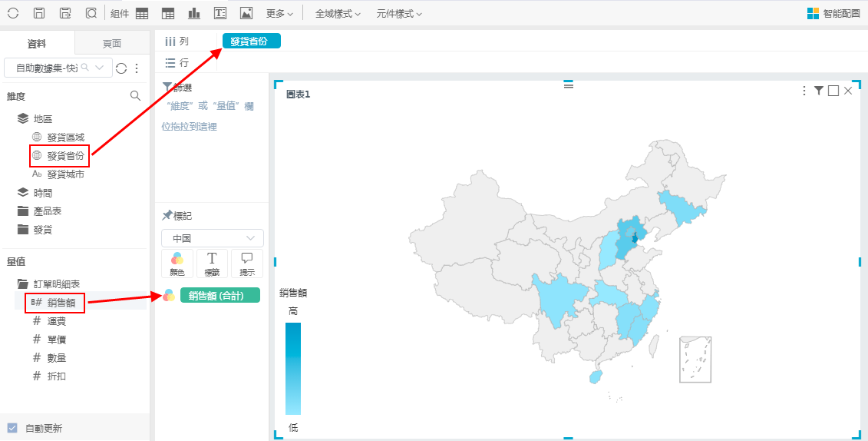The width and height of the screenshot is (868, 441).
Task: Open the 圖表1 three-dot options menu
Action: coord(804,91)
